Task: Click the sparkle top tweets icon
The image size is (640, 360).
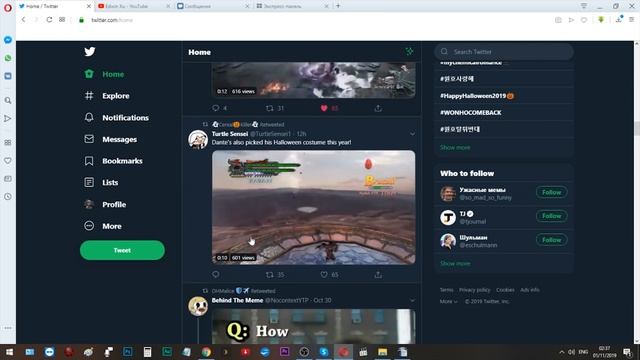Action: [409, 51]
